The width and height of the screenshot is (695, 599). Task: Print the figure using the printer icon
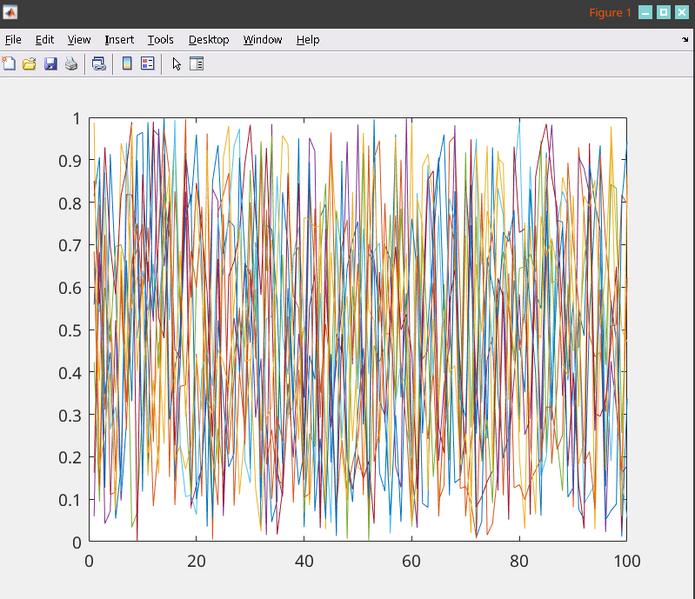click(71, 64)
